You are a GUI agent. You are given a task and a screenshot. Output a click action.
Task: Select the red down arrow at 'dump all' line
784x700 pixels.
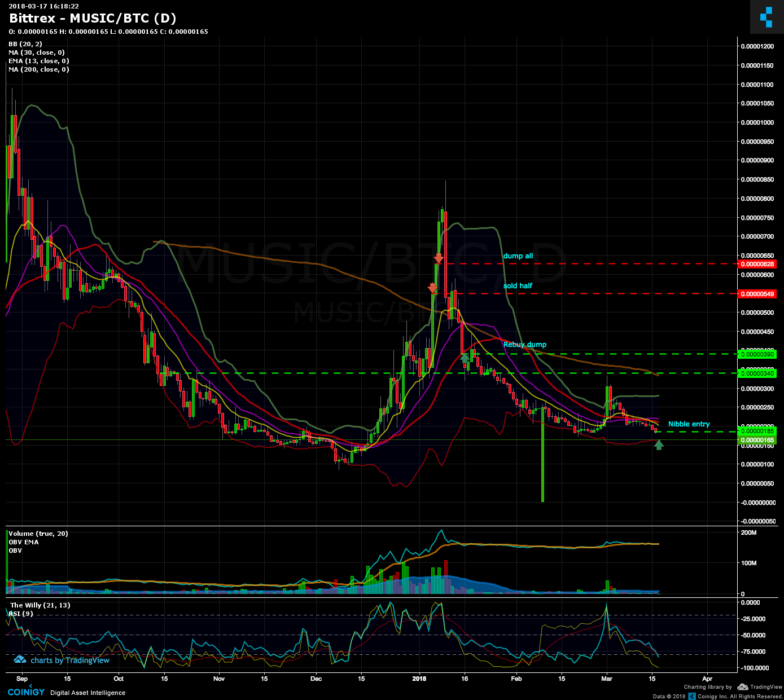[438, 258]
